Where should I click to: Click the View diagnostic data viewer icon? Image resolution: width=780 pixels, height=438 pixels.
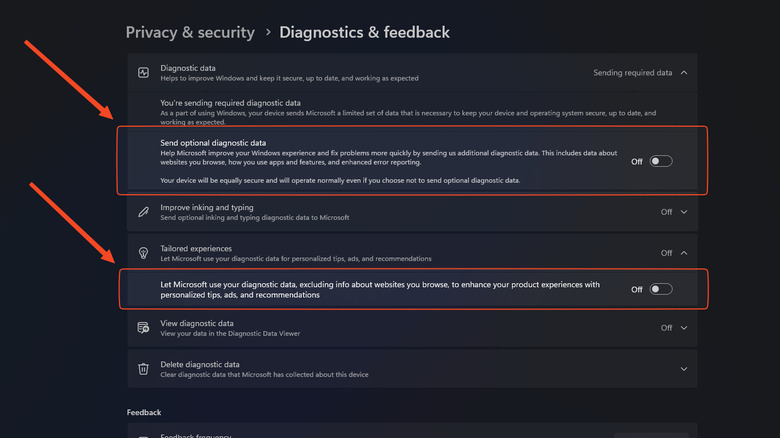pos(143,327)
